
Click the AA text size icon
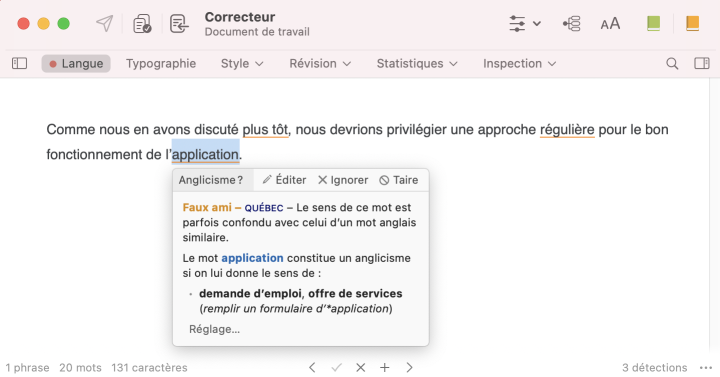(x=610, y=24)
